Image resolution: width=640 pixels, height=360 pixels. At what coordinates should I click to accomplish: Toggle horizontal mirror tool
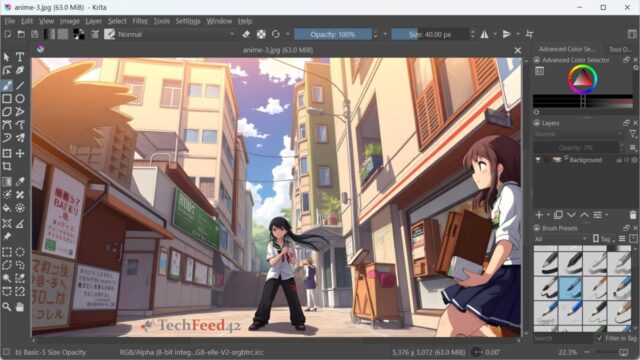pyautogui.click(x=484, y=34)
